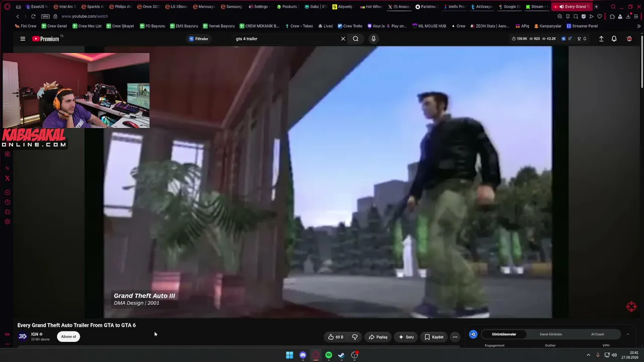Open the IGN channel avatar
This screenshot has width=644, height=362.
[x=23, y=336]
